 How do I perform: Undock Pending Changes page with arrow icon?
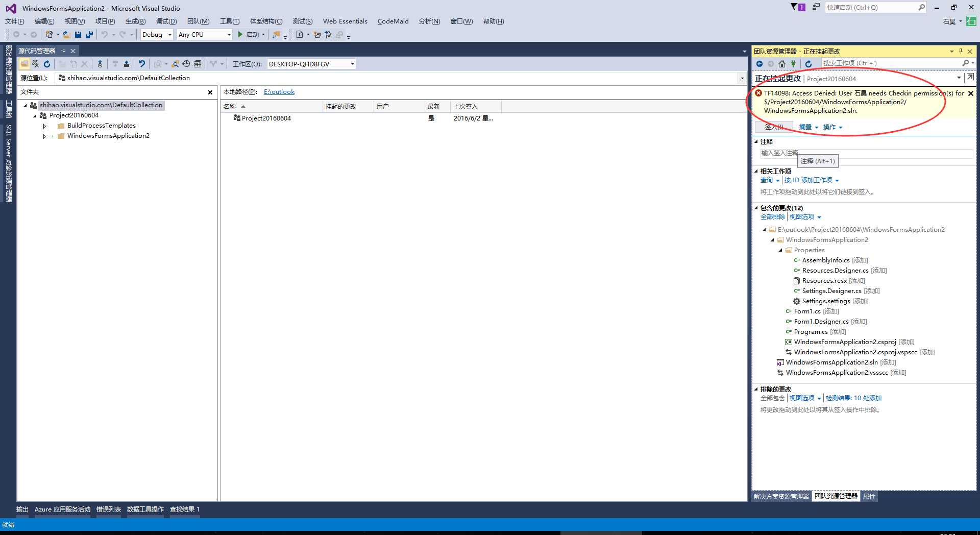tap(970, 78)
